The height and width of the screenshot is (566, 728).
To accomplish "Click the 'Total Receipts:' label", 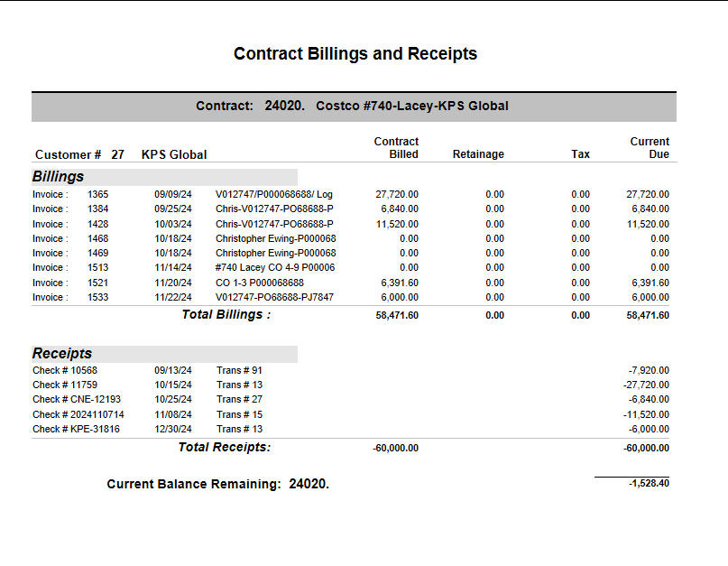I will (225, 447).
